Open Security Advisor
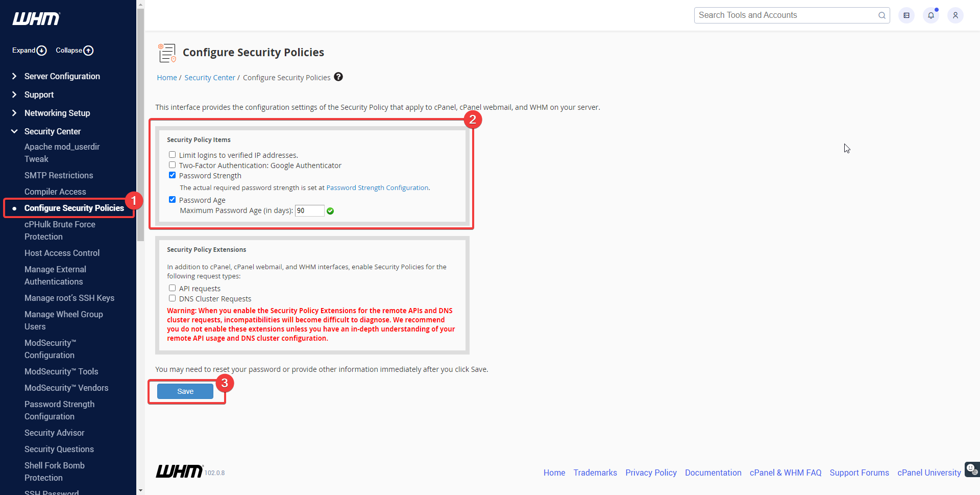The height and width of the screenshot is (495, 980). click(54, 433)
